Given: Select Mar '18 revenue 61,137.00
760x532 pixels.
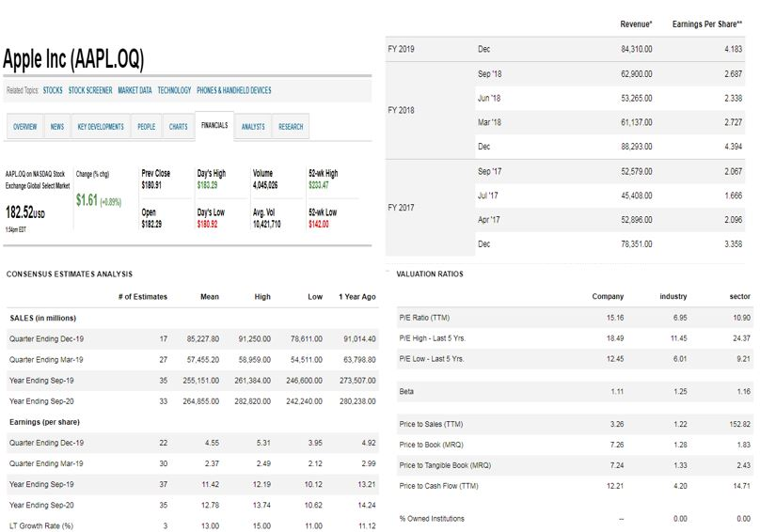Looking at the screenshot, I should coord(637,122).
